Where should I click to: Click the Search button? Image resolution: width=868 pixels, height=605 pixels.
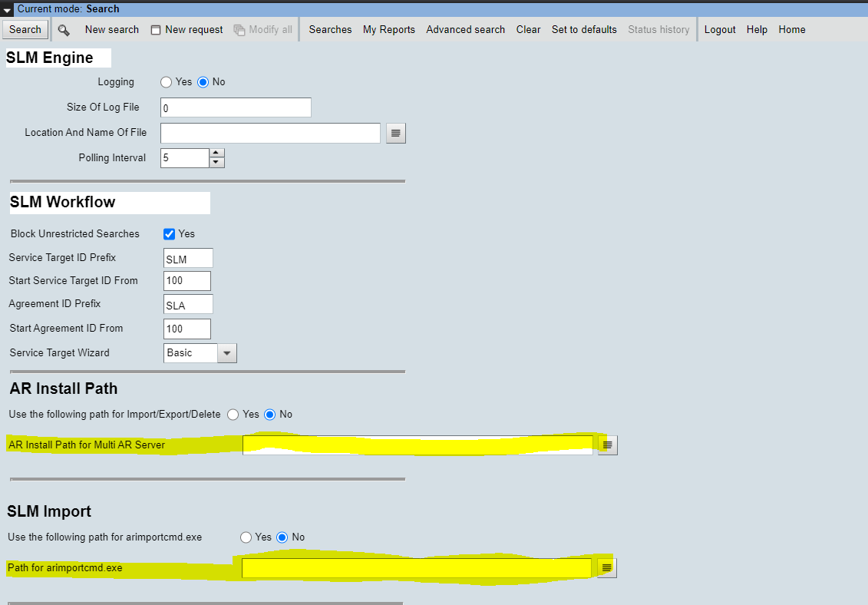point(25,29)
